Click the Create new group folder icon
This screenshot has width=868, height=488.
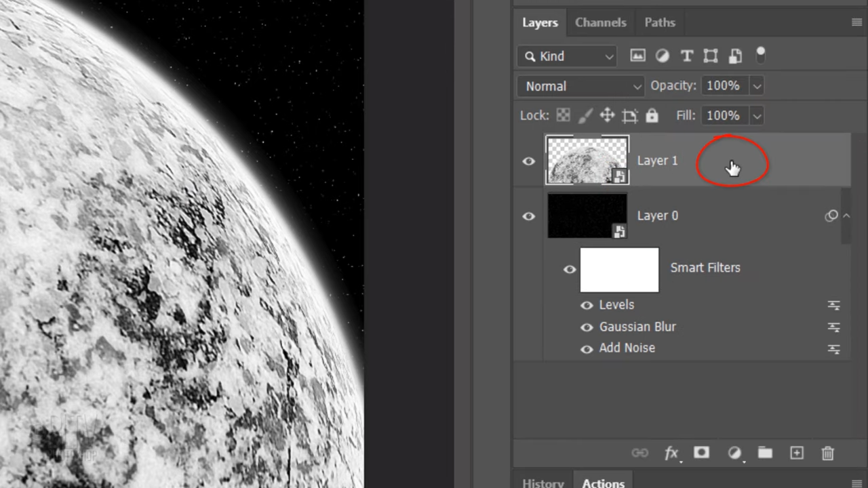[765, 453]
